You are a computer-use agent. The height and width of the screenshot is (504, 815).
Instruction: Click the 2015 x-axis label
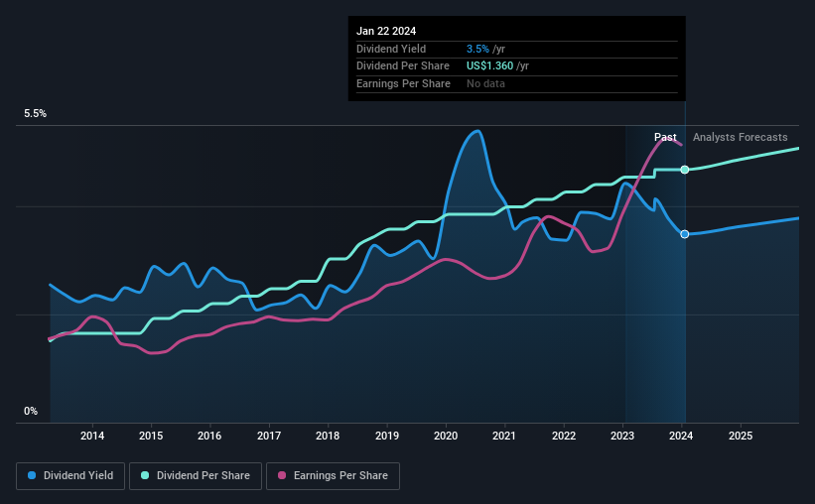(x=151, y=436)
